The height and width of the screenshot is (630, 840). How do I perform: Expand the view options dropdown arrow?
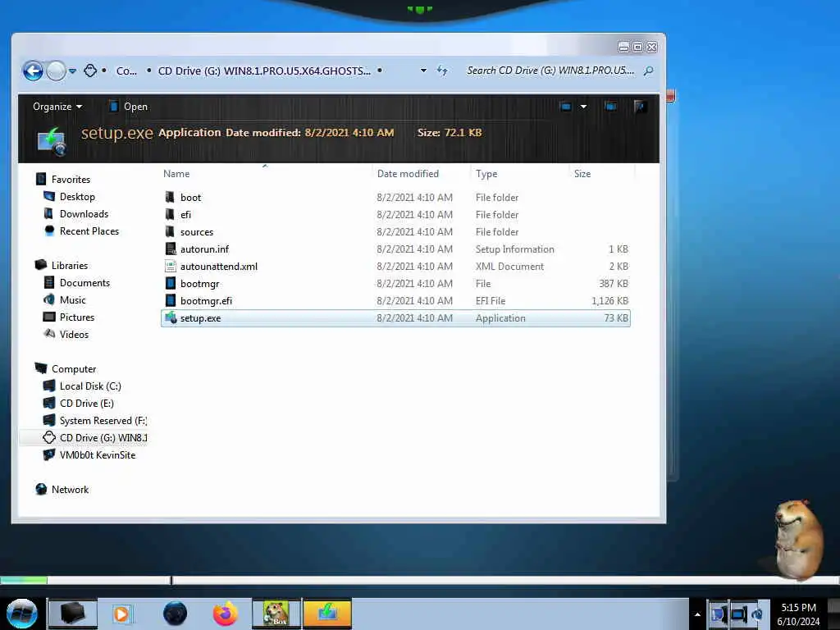click(583, 107)
